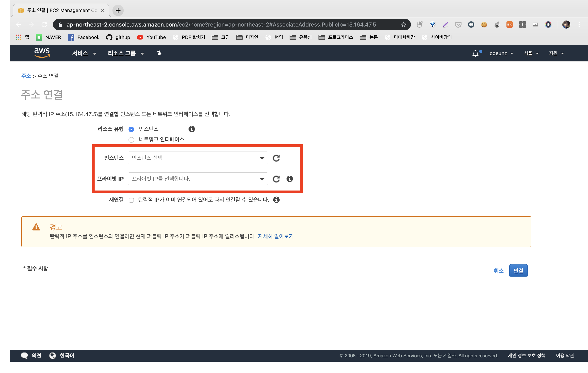Click the AWS logo to go home

(42, 52)
